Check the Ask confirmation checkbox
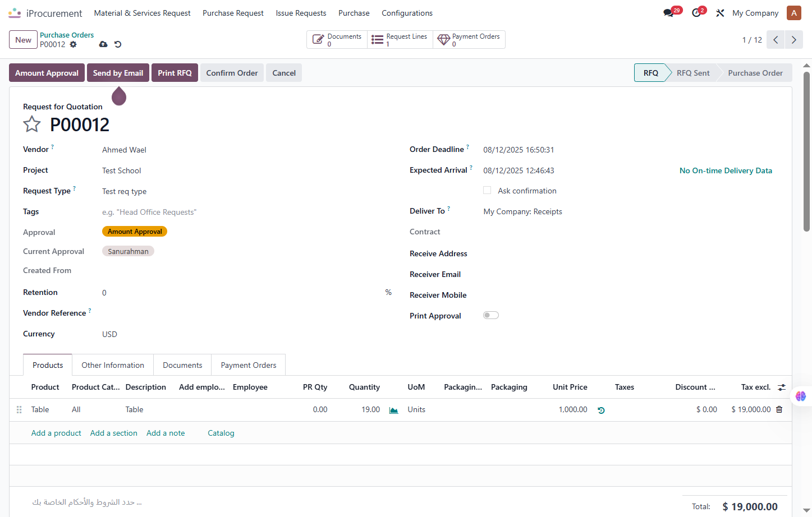812x517 pixels. (x=487, y=191)
